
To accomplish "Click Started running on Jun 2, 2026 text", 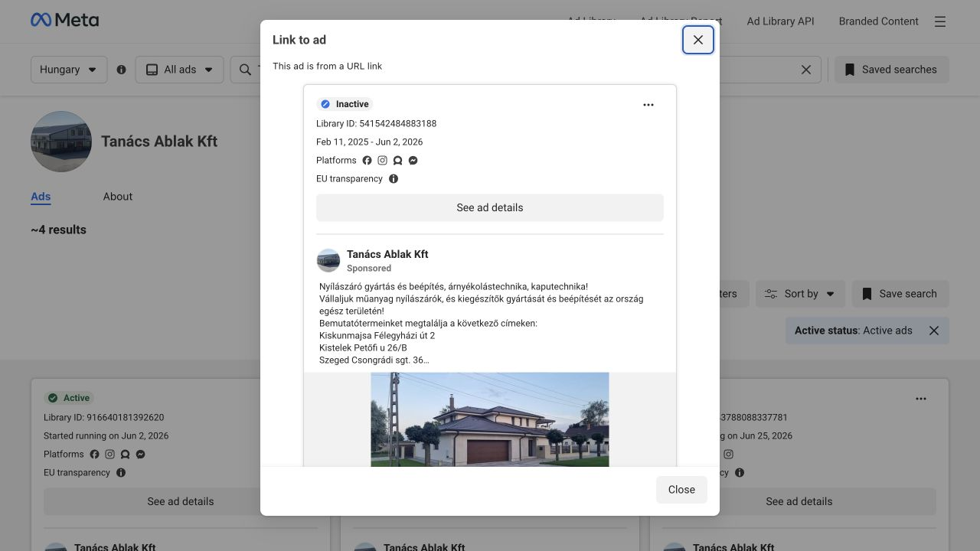I will pyautogui.click(x=106, y=436).
